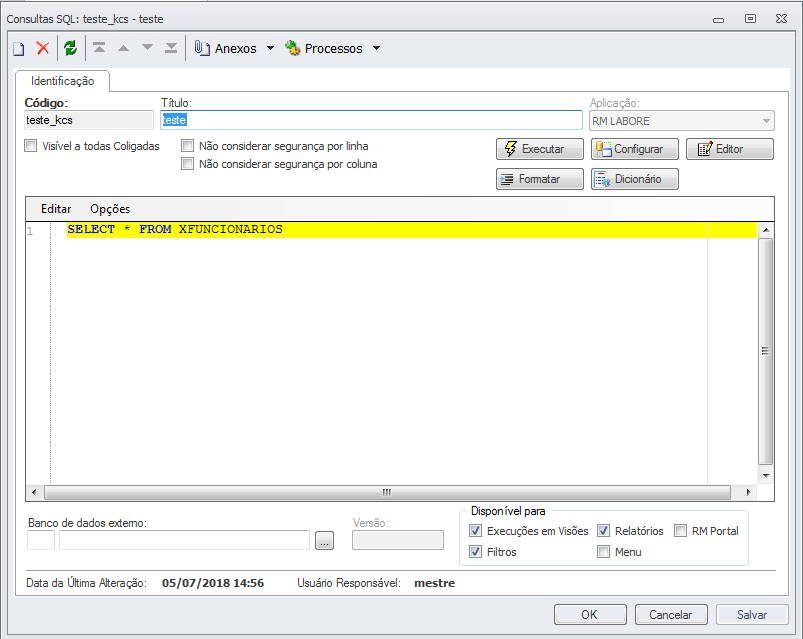Uncheck Execuções em Visões checkbox
The height and width of the screenshot is (639, 803).
coord(475,530)
